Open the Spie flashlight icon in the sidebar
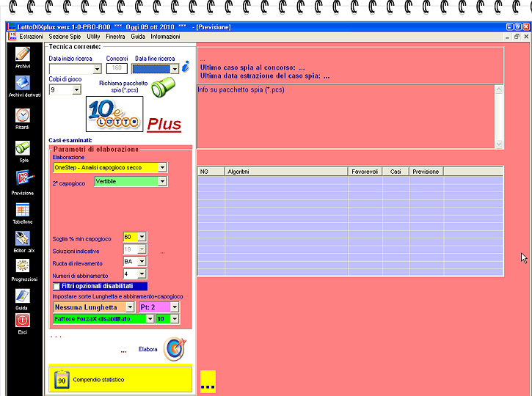 [x=23, y=148]
